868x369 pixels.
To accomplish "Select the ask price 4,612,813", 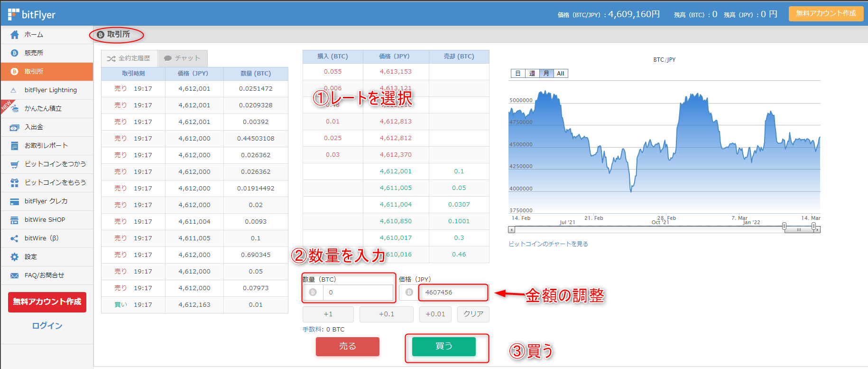I will pyautogui.click(x=396, y=122).
